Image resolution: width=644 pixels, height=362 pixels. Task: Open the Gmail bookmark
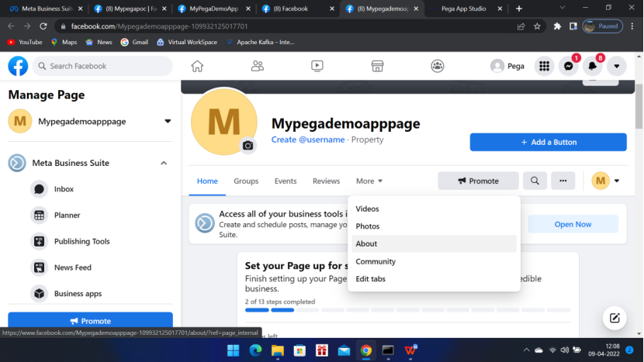[x=134, y=42]
